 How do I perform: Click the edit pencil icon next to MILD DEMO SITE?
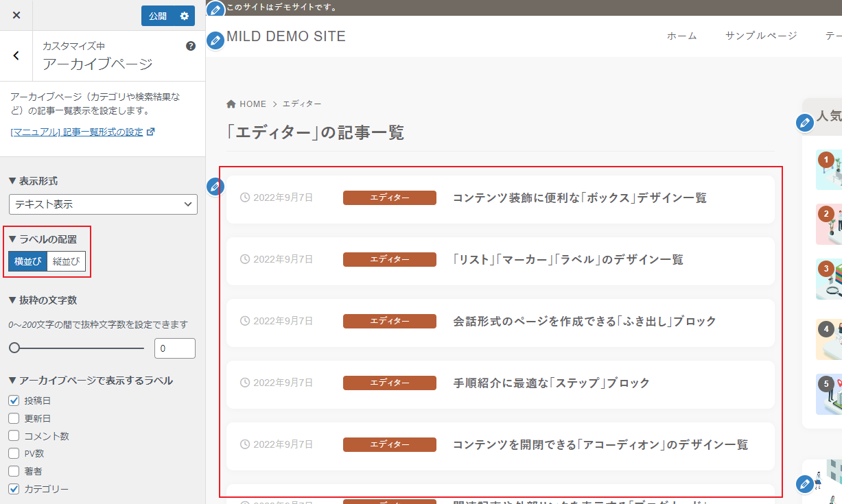215,40
